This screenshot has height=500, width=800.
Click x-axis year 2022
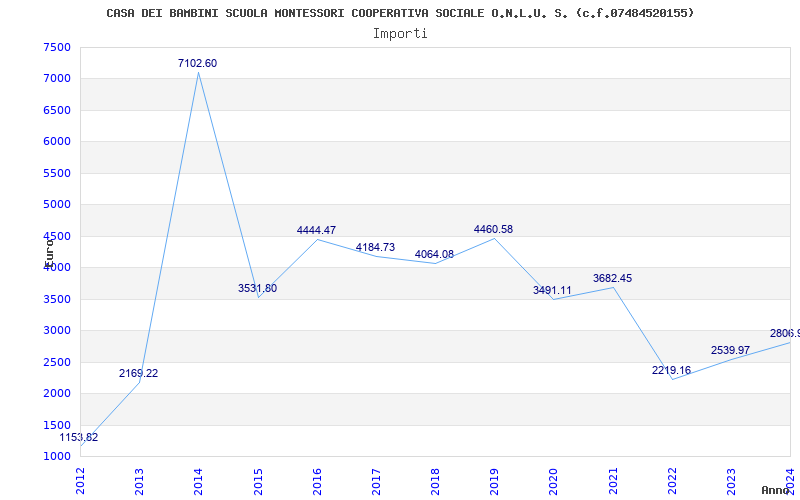(672, 481)
